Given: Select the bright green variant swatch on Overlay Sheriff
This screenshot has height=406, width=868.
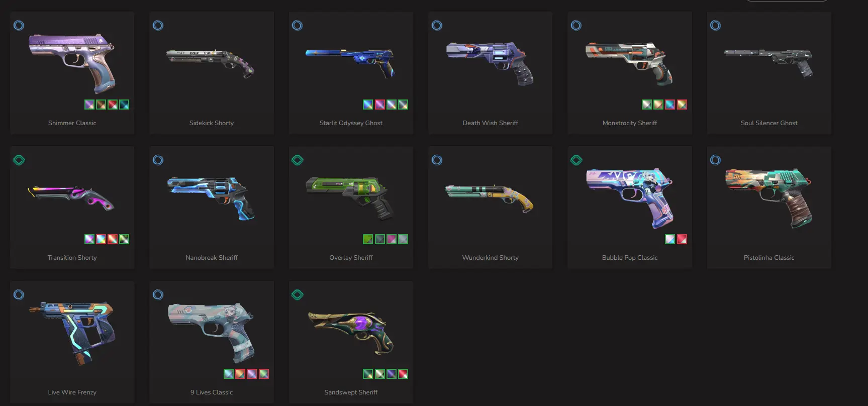Looking at the screenshot, I should 368,239.
